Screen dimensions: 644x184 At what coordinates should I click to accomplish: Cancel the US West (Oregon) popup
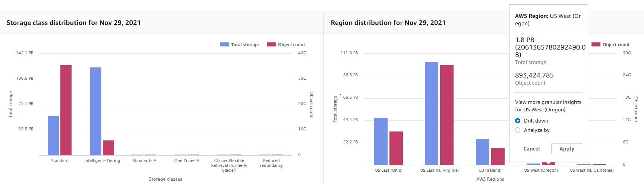click(x=531, y=149)
